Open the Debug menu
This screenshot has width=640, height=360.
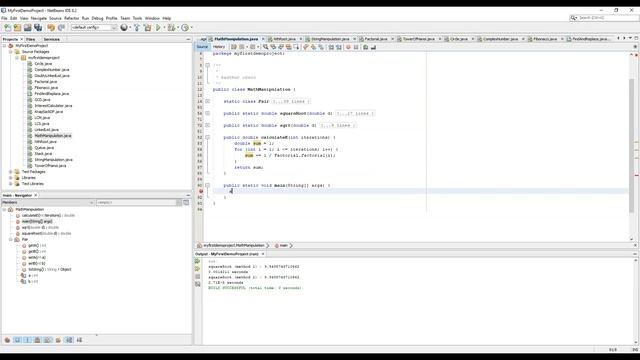[97, 18]
